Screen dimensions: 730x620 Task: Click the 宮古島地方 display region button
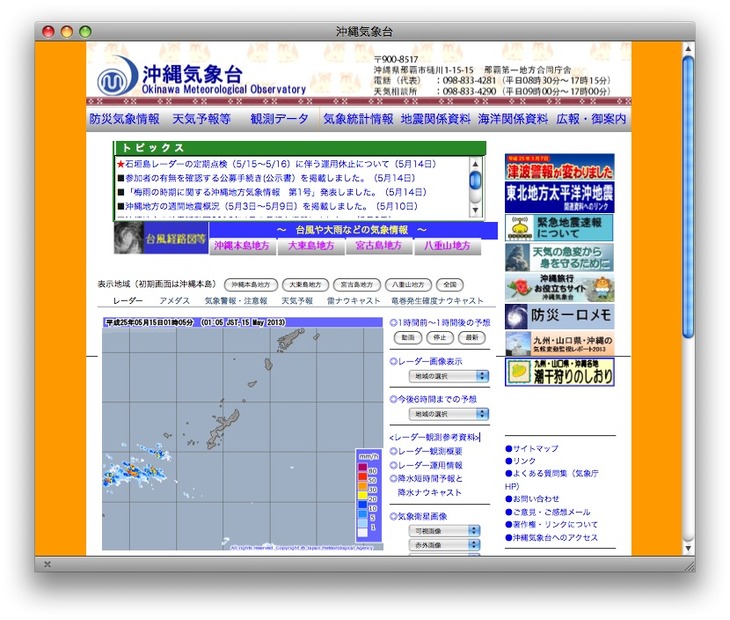pyautogui.click(x=357, y=284)
